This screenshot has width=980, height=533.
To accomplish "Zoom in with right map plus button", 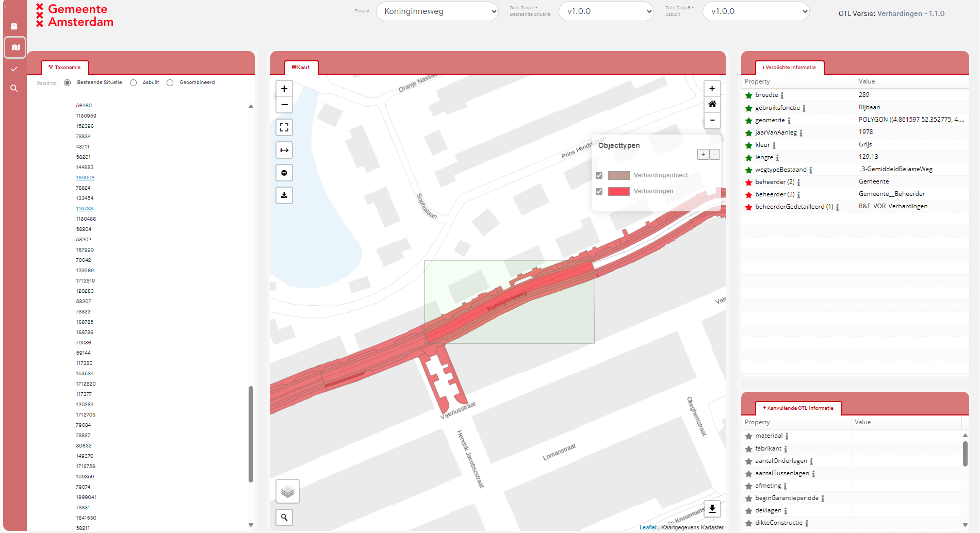I will (712, 89).
